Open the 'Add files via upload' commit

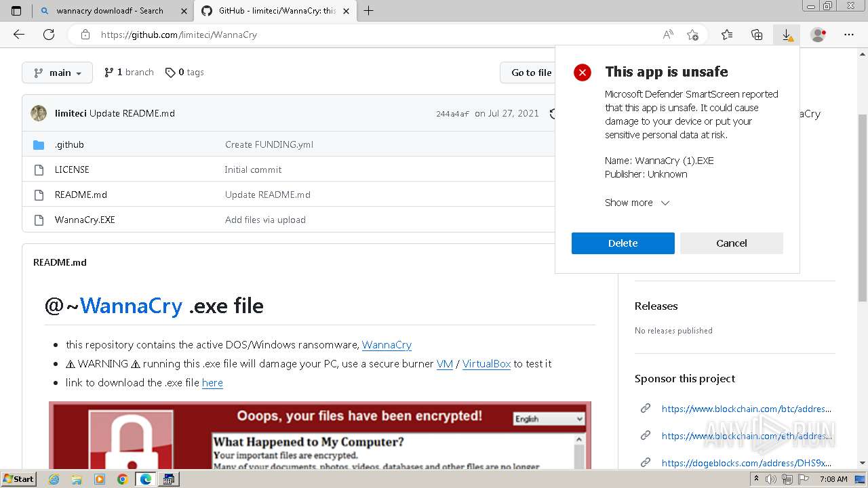click(265, 220)
